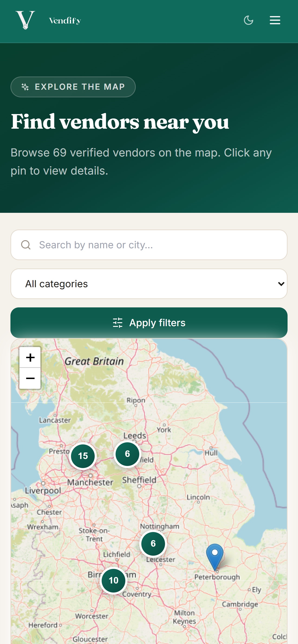Open the 6-vendor cluster near Leeds

point(127,454)
